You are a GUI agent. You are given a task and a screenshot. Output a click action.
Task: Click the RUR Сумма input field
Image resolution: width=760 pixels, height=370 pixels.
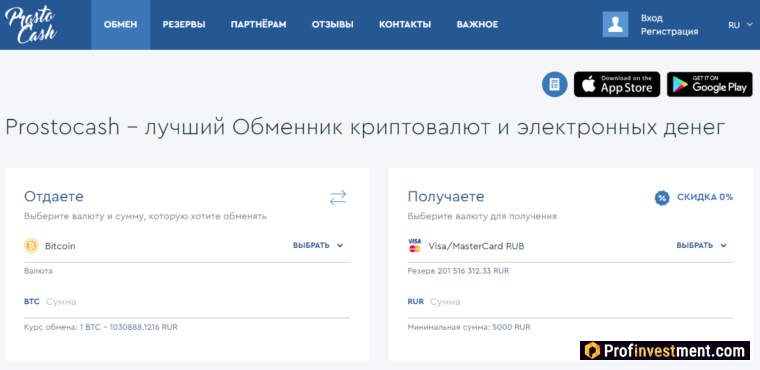point(570,302)
